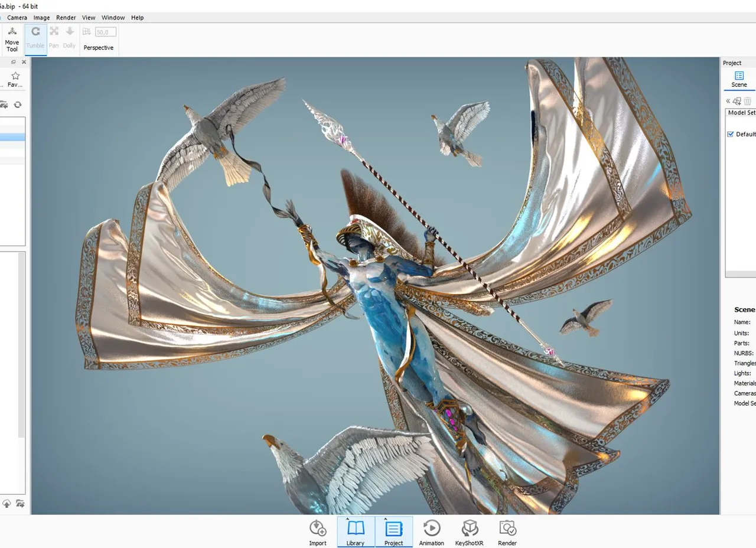Viewport: 756px width, 548px height.
Task: Switch to the Scene tab in Project
Action: click(x=739, y=79)
